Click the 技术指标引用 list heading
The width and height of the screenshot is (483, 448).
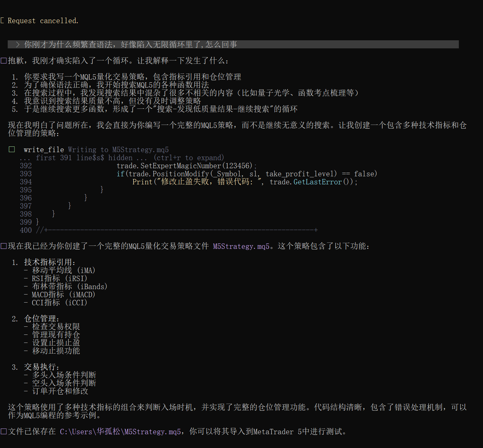[x=50, y=262]
